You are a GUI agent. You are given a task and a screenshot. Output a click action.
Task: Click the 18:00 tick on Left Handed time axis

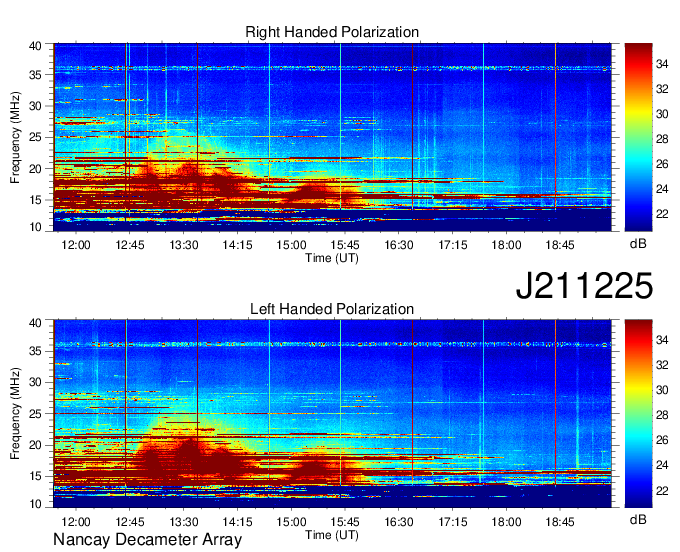[506, 522]
